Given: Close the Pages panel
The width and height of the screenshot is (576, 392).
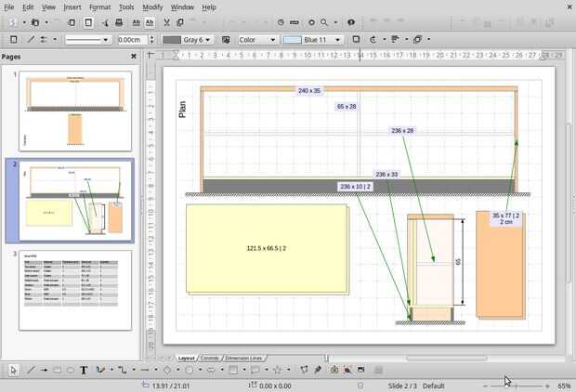Looking at the screenshot, I should click(133, 57).
